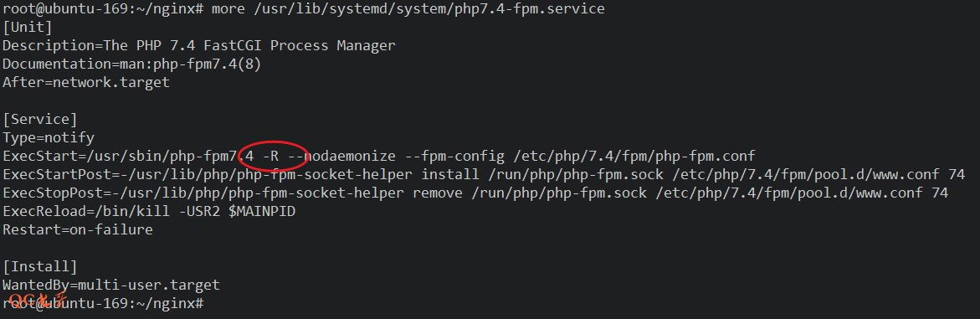Click the --nodaemonize flag

342,156
